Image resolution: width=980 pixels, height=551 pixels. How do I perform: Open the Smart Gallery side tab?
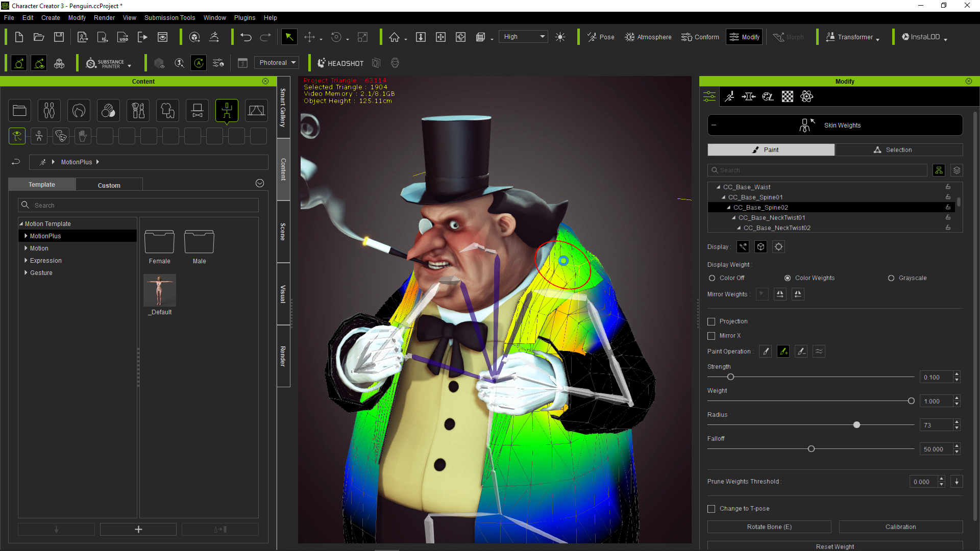pyautogui.click(x=283, y=108)
